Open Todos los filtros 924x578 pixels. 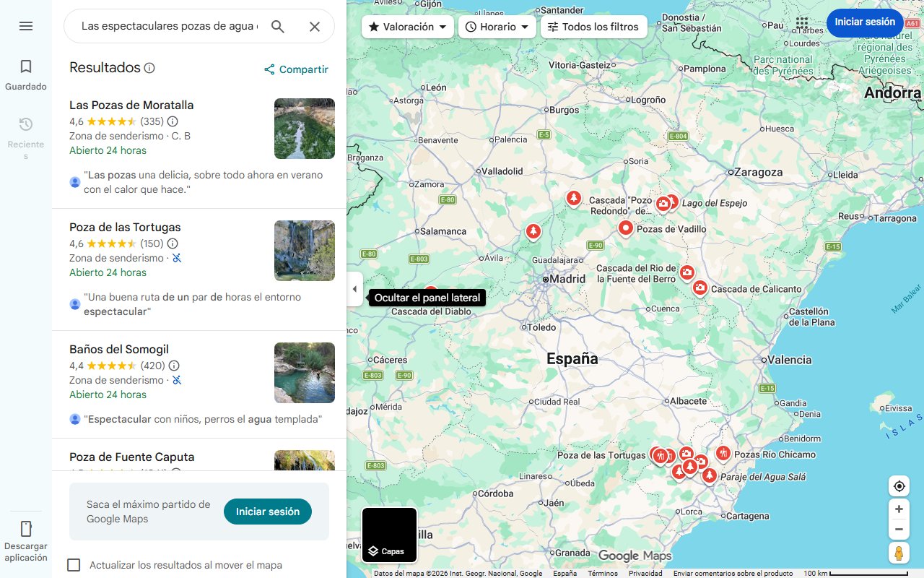(596, 26)
